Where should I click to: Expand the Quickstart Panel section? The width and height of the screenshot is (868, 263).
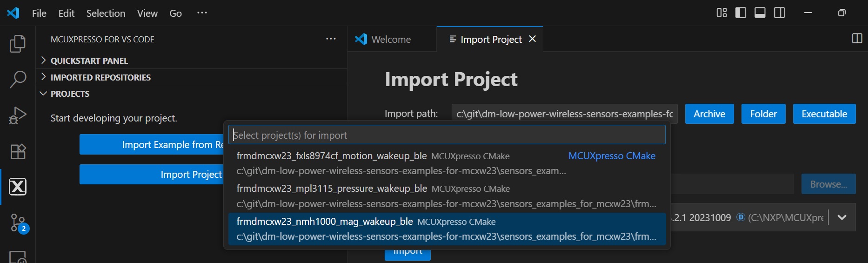[x=89, y=61]
